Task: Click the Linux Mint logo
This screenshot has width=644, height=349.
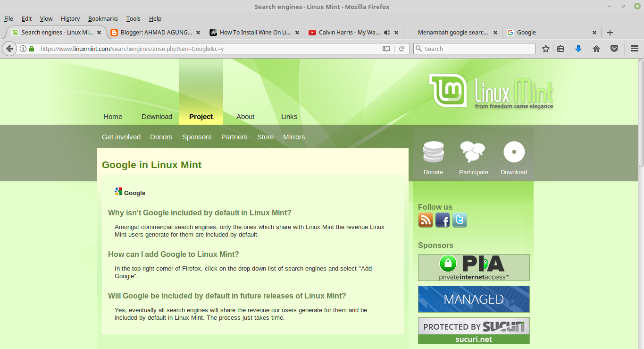Action: pyautogui.click(x=491, y=91)
